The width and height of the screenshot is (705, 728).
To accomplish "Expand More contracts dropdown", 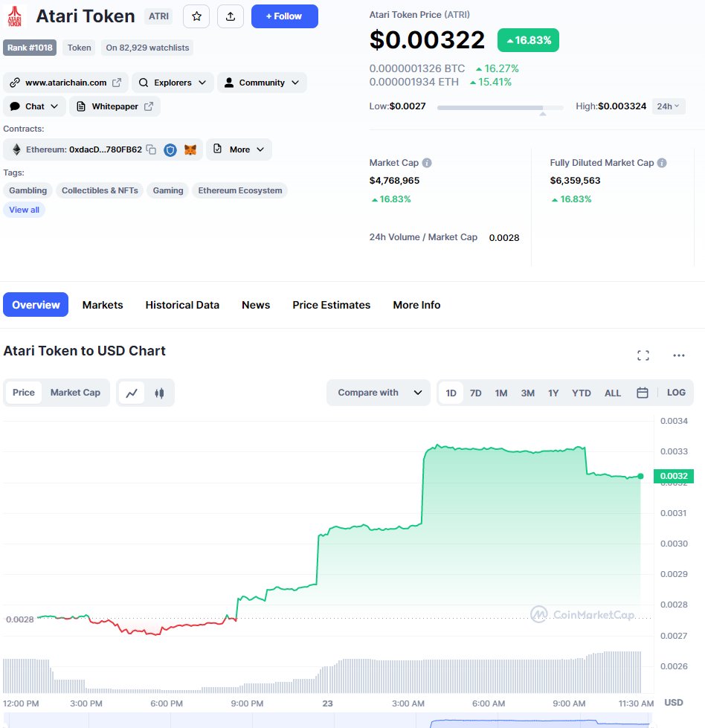I will 239,149.
